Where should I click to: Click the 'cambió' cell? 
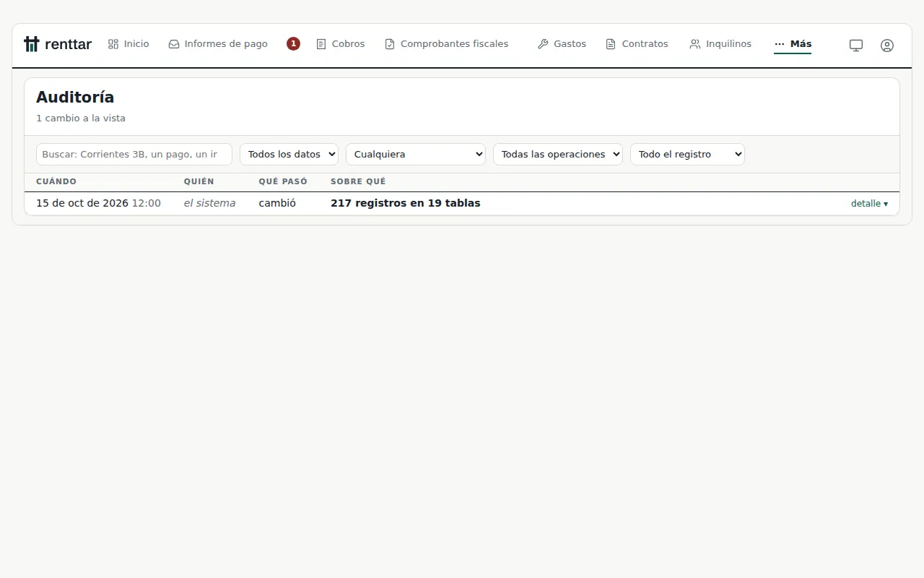click(x=277, y=203)
